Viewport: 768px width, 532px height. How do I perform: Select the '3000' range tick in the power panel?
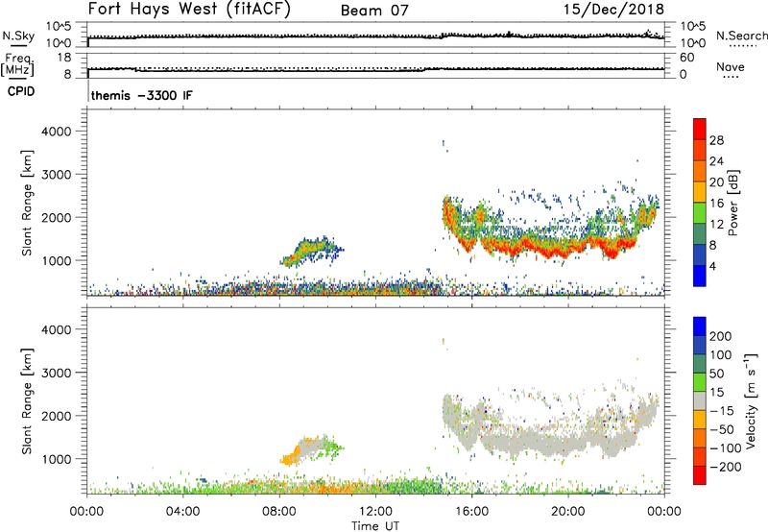coord(57,175)
